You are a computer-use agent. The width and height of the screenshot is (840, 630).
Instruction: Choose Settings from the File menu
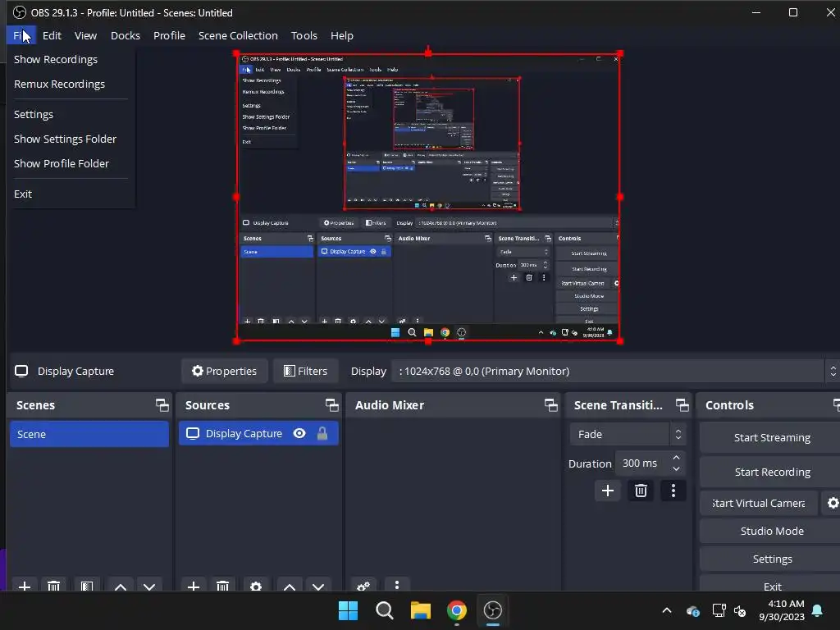point(71,114)
